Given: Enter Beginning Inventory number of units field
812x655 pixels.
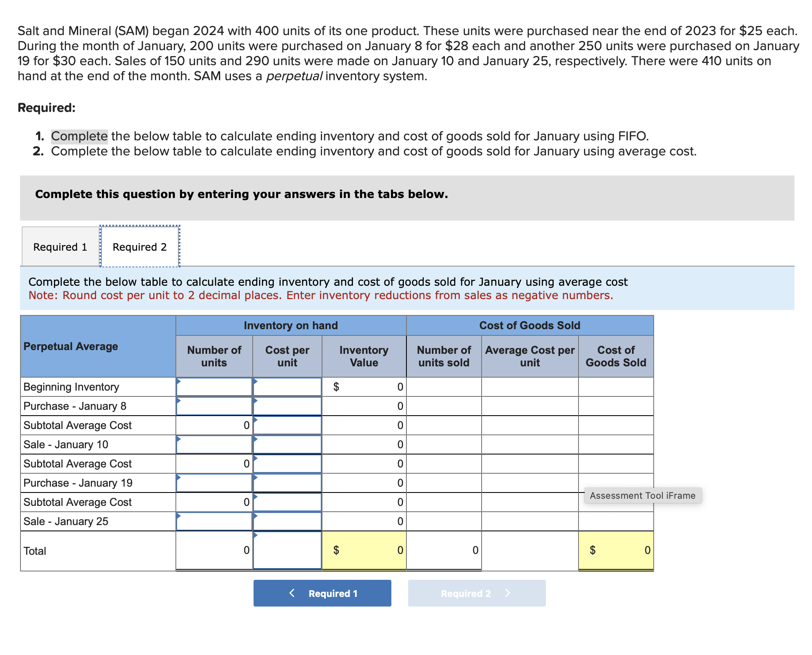Looking at the screenshot, I should tap(214, 387).
